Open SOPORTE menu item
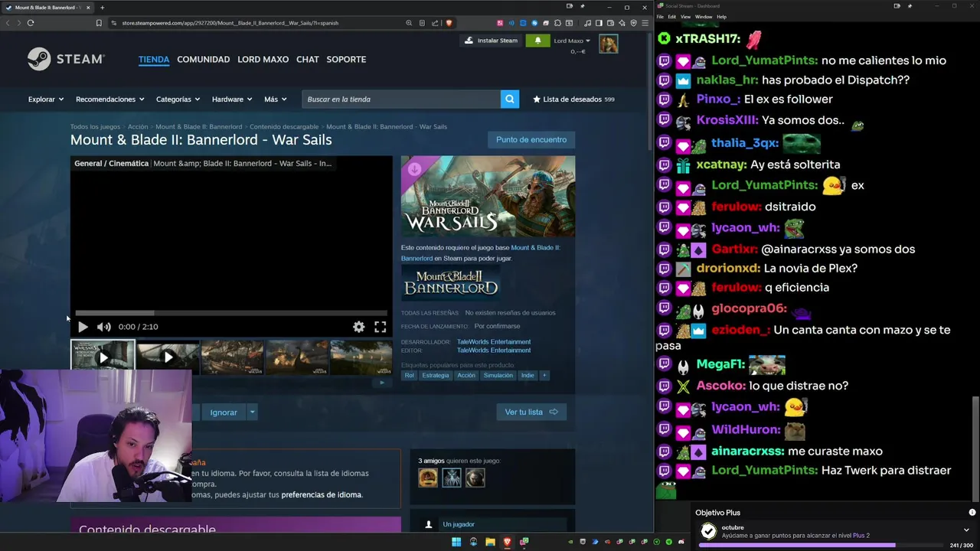980x551 pixels. 346,60
